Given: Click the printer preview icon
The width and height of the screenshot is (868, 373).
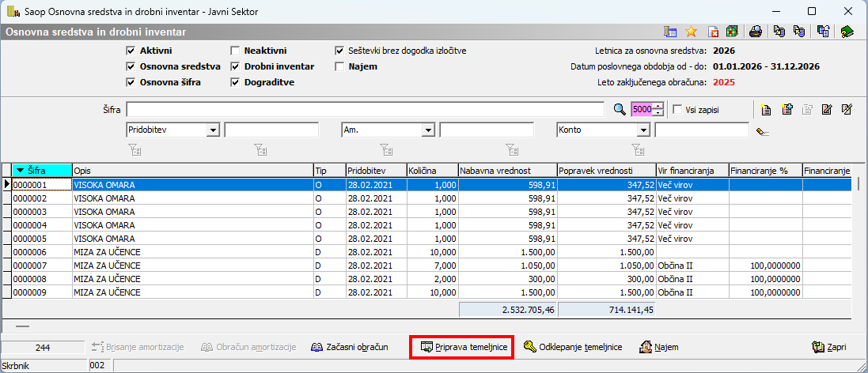Looking at the screenshot, I should 756,32.
